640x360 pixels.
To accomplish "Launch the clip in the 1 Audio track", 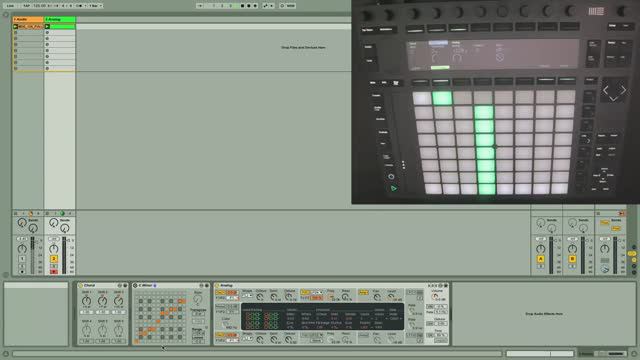I will pyautogui.click(x=16, y=27).
